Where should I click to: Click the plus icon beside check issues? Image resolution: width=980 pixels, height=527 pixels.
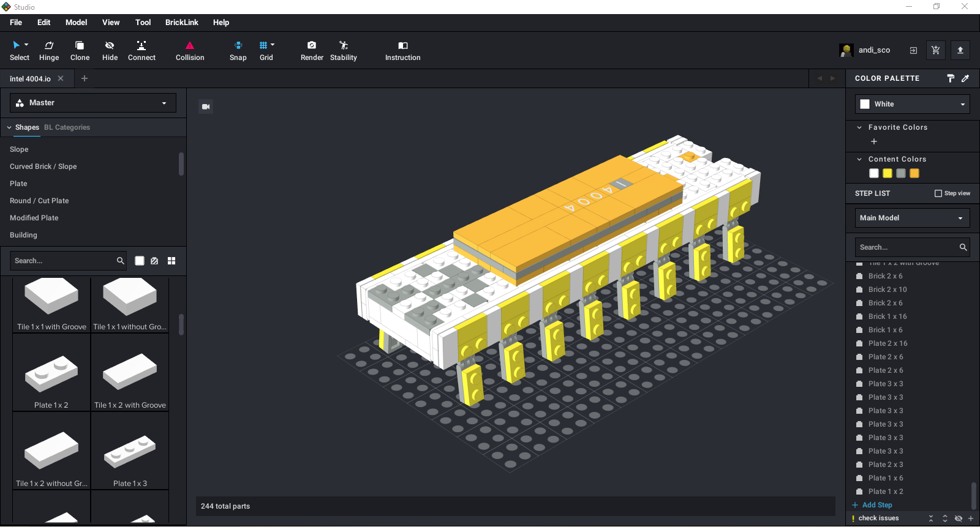click(971, 518)
